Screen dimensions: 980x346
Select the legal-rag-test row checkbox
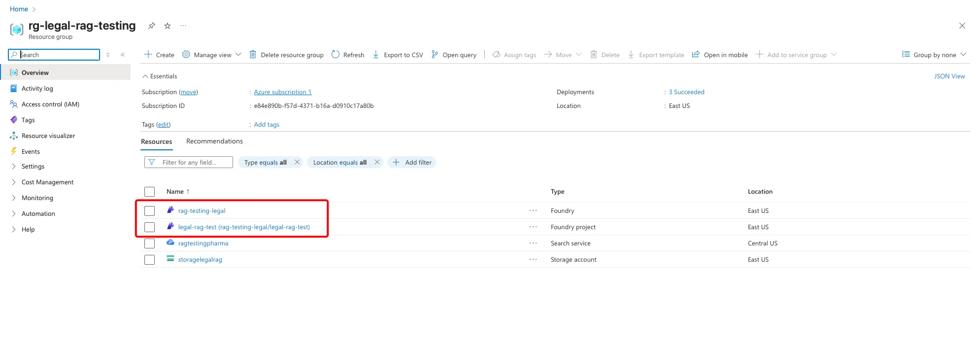[x=150, y=227]
